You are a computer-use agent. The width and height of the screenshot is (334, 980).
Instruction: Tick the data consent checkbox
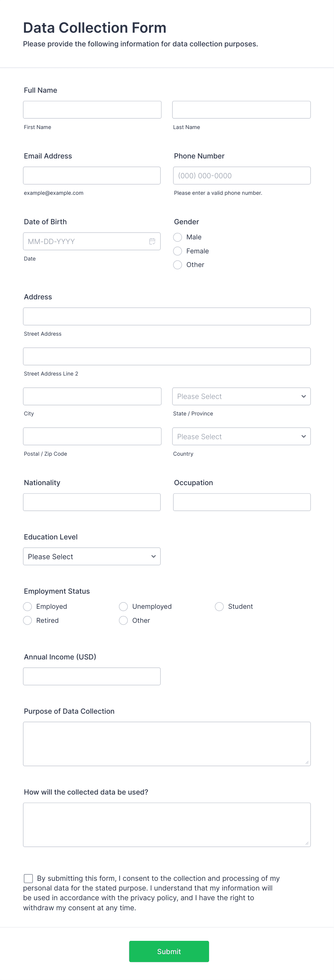[x=28, y=878]
